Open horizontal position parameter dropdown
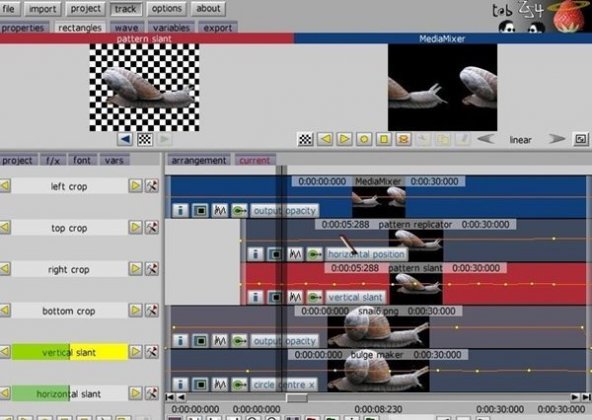The height and width of the screenshot is (420, 592). pyautogui.click(x=366, y=254)
